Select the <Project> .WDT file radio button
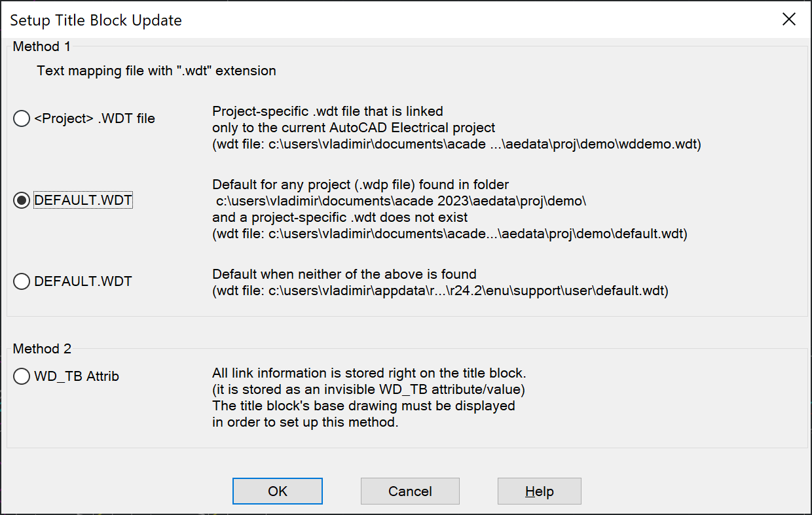The height and width of the screenshot is (515, 812). [21, 118]
